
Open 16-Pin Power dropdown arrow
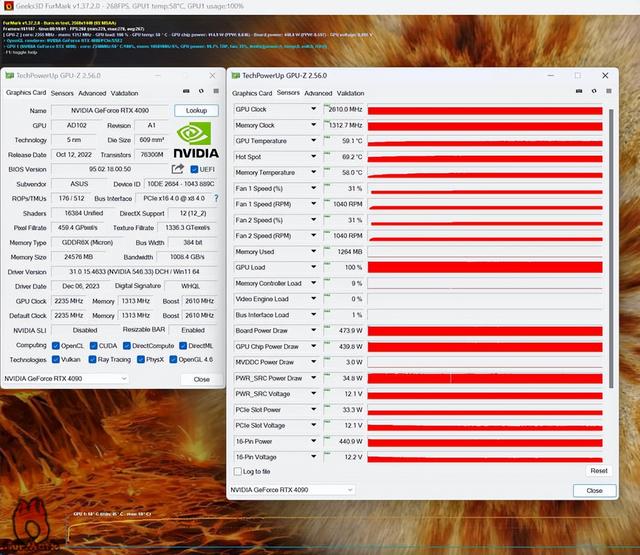[x=313, y=441]
